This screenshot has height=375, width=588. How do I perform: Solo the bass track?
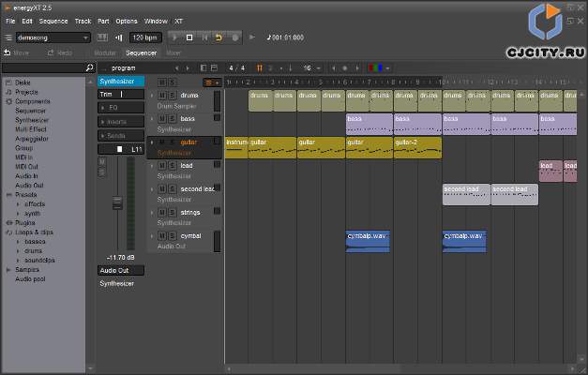[x=172, y=118]
